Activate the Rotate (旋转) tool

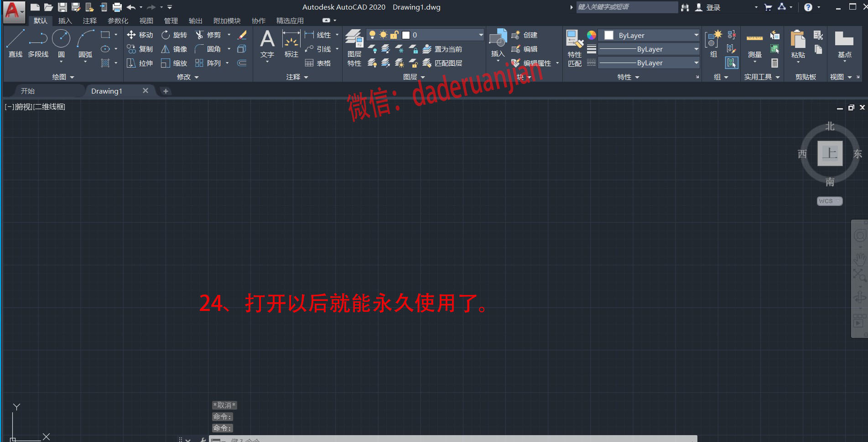pos(174,35)
